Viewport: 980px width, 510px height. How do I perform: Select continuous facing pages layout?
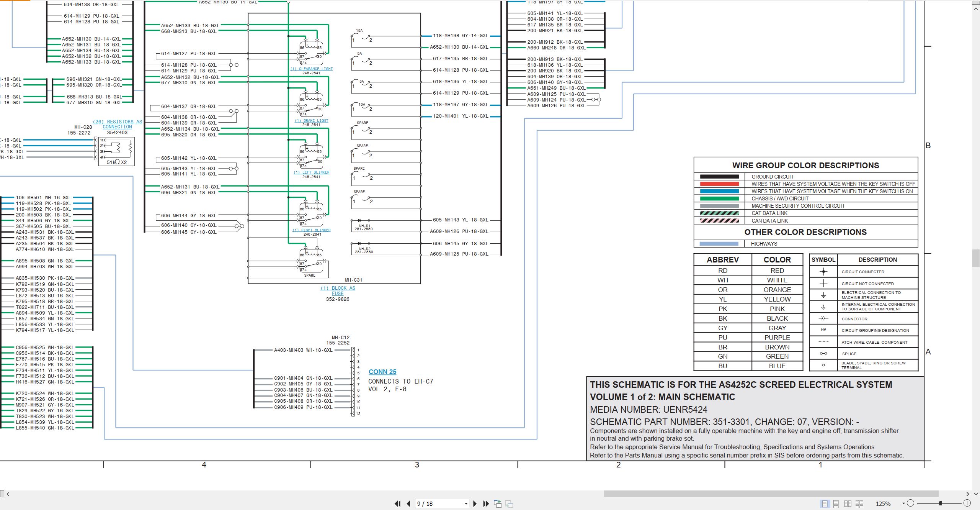click(859, 503)
